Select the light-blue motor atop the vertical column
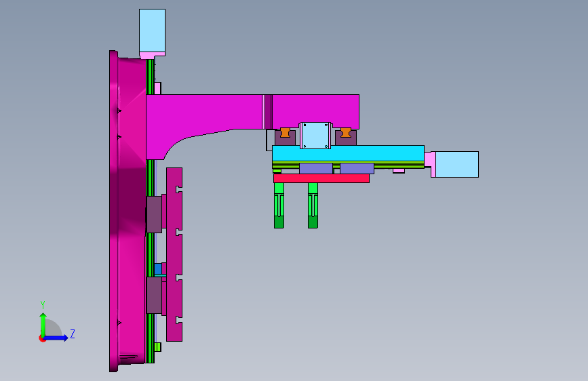 click(152, 31)
